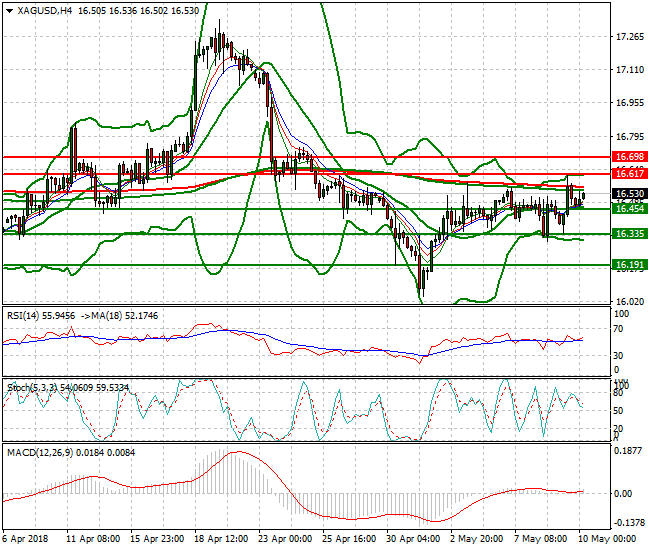650x550 pixels.
Task: Click the -0.1378 MACD scale value
Action: click(628, 523)
